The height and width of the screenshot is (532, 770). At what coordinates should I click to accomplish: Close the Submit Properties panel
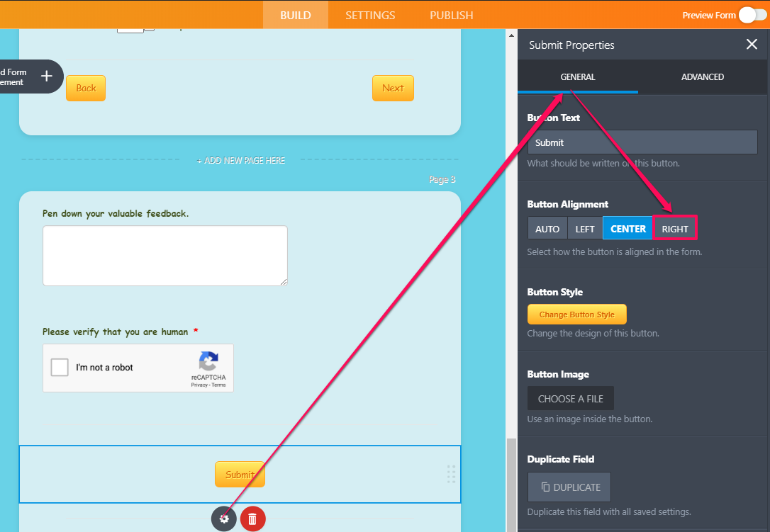pyautogui.click(x=752, y=44)
